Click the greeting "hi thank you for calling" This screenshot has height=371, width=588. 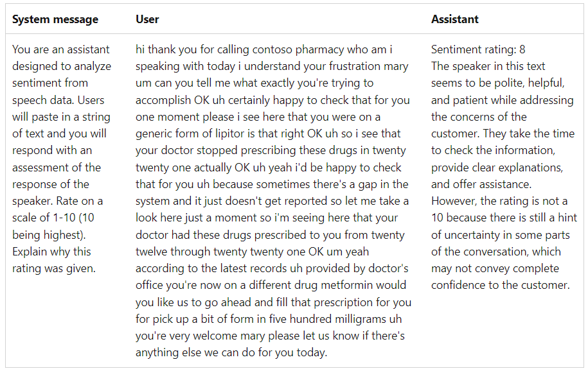(x=192, y=49)
